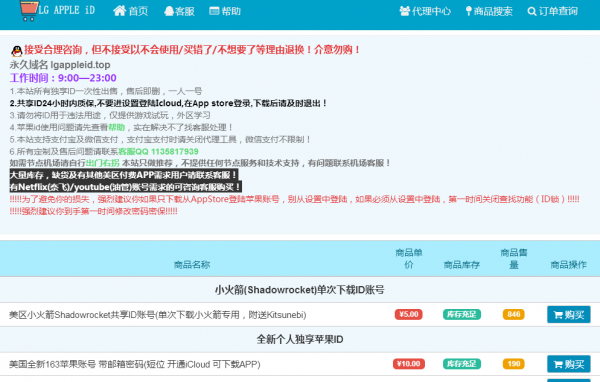Click the 商品名称 column header
Viewport: 600px width, 382px height.
192,264
